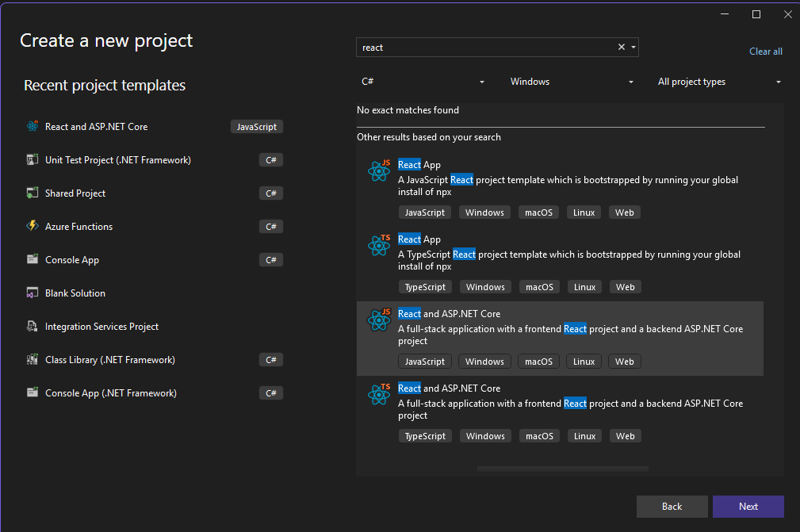This screenshot has width=800, height=532.
Task: Click Linux tag under TypeScript React App
Action: pos(584,287)
